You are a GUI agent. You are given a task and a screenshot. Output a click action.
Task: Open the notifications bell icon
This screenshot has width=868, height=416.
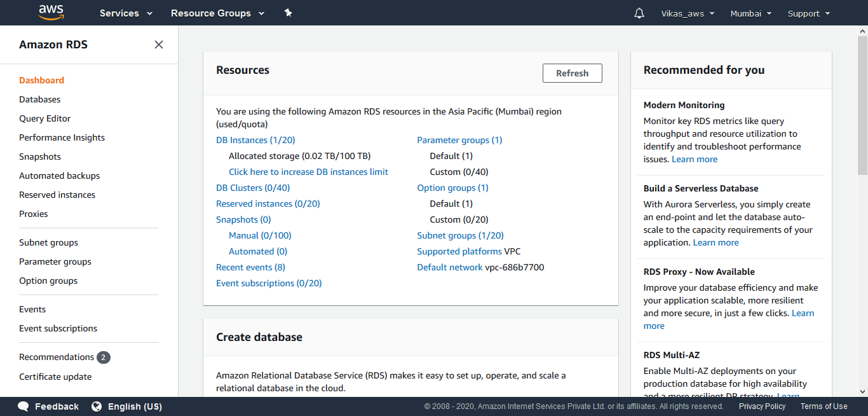click(639, 13)
